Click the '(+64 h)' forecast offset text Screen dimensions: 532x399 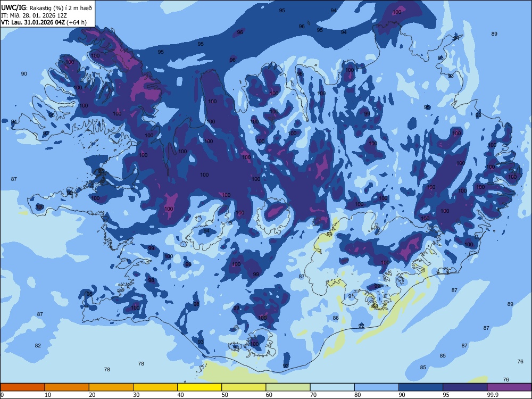click(77, 23)
